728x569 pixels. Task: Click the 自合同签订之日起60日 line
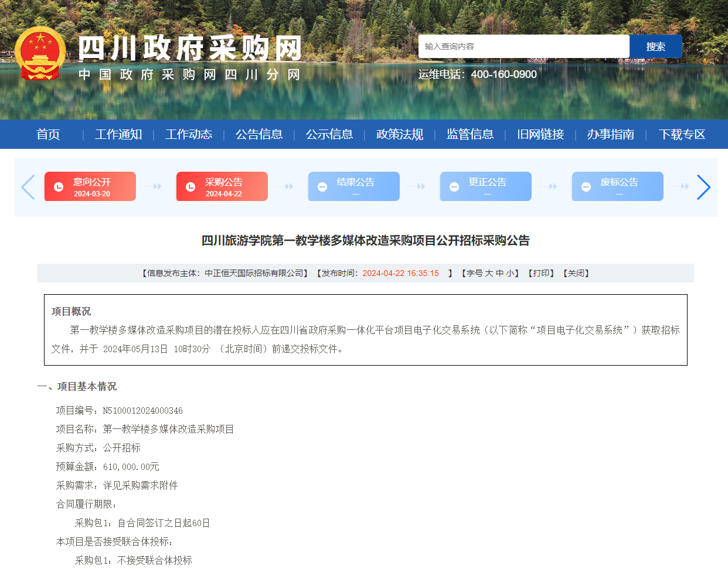[164, 523]
